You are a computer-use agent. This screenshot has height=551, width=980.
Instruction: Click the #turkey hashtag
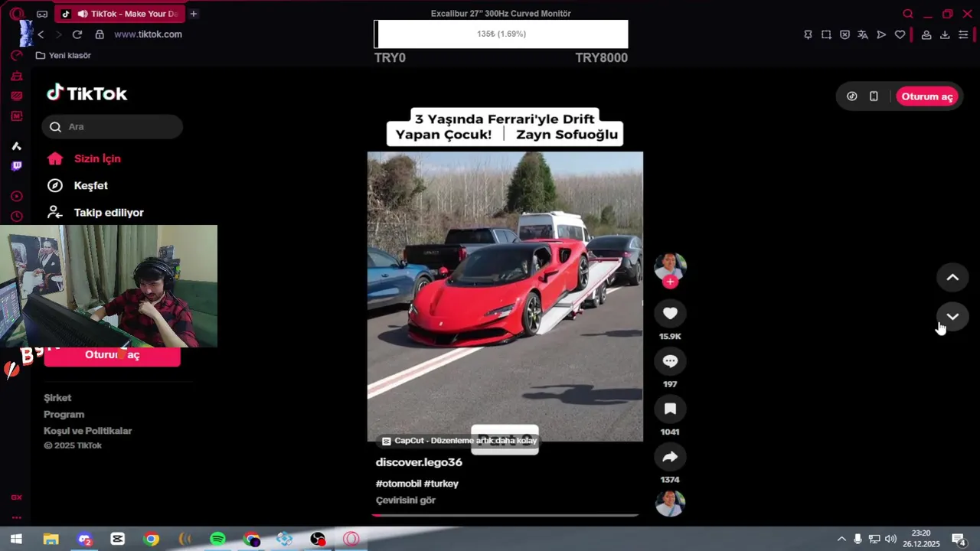[441, 484]
